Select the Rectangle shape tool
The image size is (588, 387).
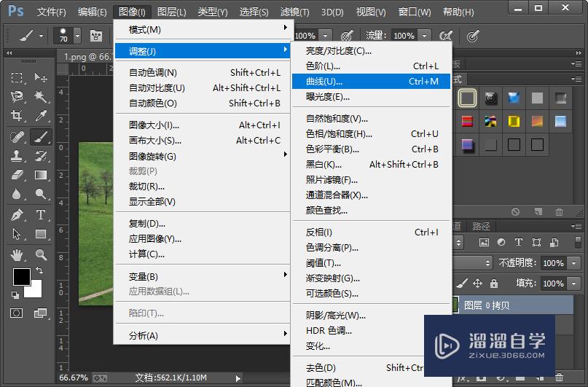point(41,234)
